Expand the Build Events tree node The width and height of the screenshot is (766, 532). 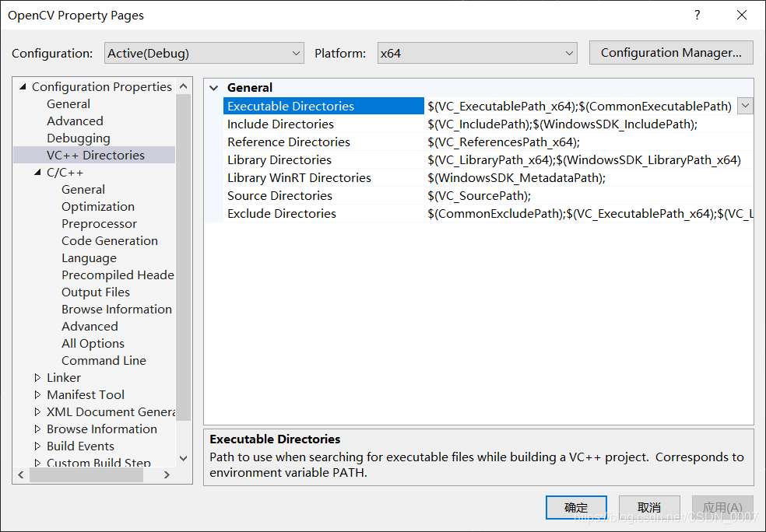(37, 446)
